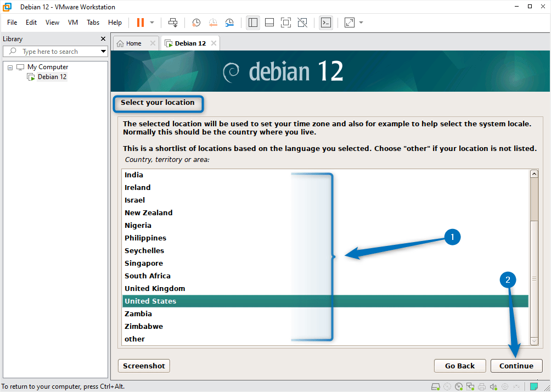
Task: Toggle the thumbnail bar display
Action: coord(269,23)
